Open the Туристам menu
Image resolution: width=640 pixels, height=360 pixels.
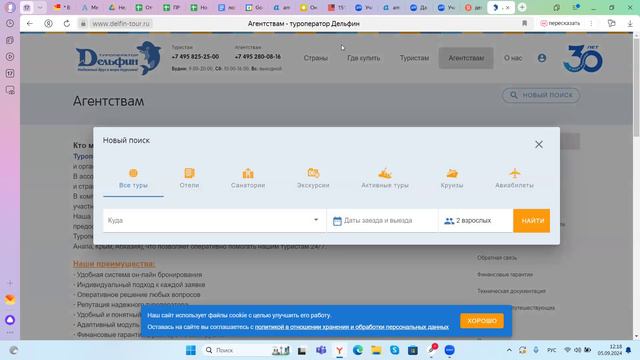pos(414,58)
